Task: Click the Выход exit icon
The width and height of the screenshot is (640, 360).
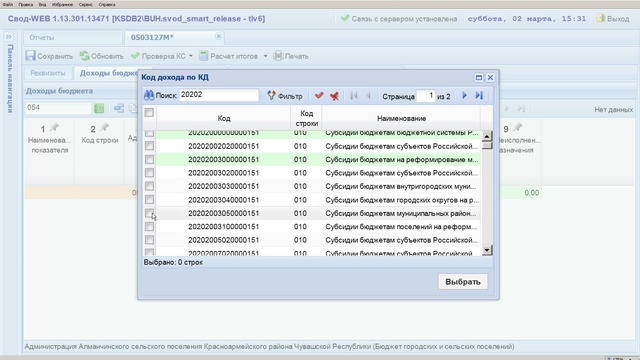Action: click(x=600, y=18)
